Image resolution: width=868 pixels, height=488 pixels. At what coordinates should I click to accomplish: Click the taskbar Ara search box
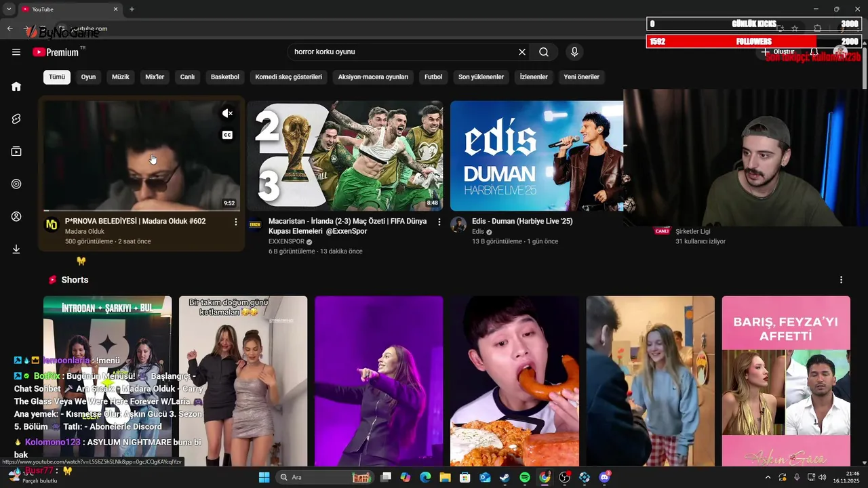coord(325,477)
